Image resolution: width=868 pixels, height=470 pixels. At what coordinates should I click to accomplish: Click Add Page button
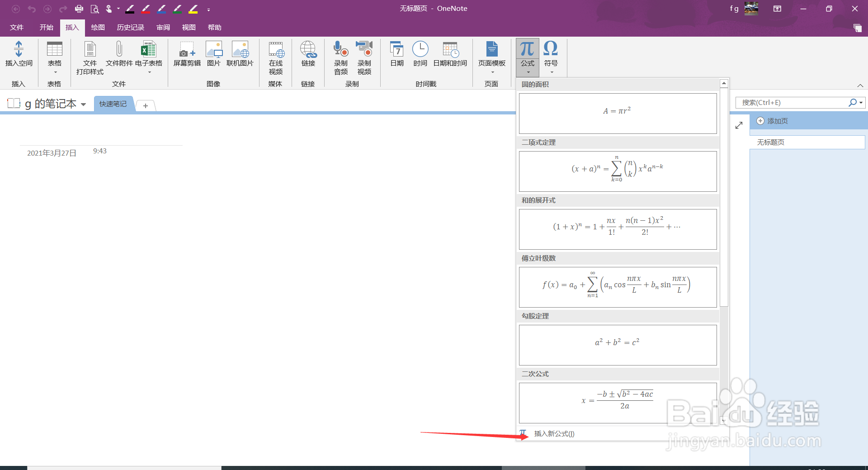click(x=772, y=121)
